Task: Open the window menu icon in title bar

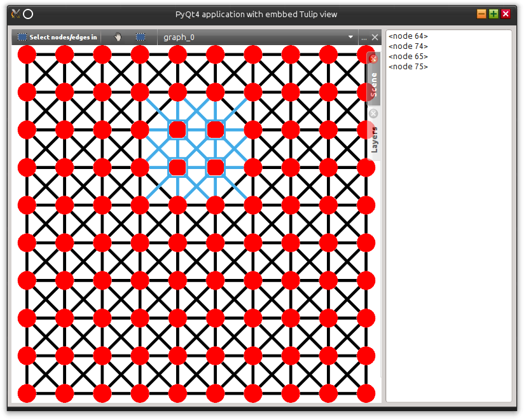Action: coord(16,14)
